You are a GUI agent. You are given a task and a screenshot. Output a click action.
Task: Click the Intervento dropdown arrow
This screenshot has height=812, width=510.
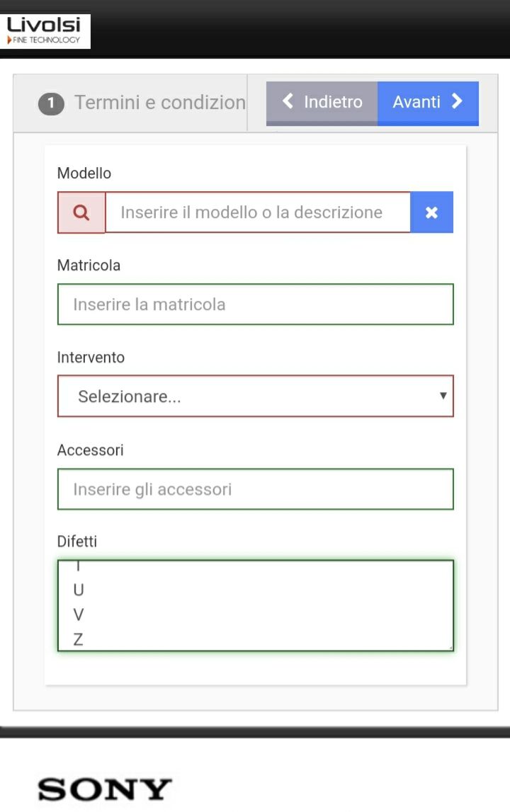(443, 396)
